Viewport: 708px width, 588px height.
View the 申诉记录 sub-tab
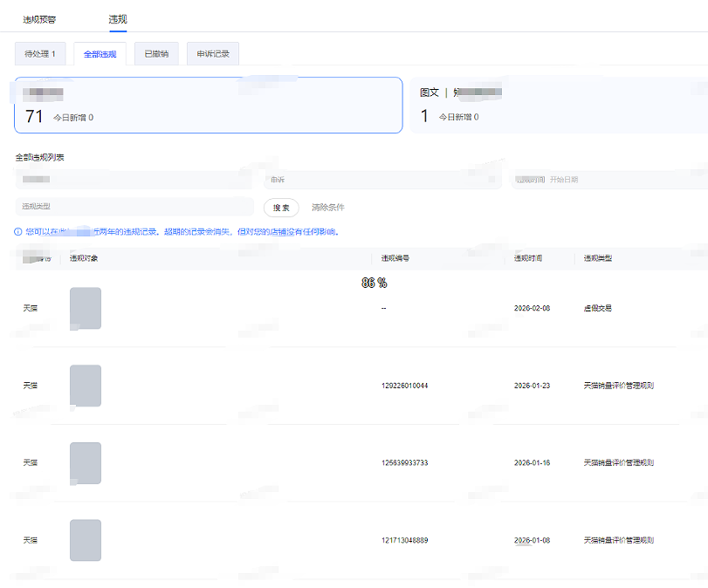213,54
